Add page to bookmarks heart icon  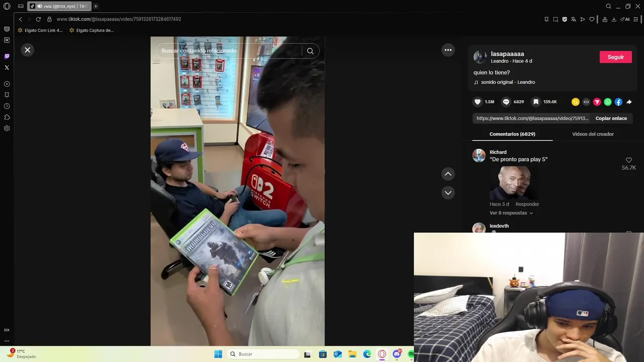pos(592,19)
